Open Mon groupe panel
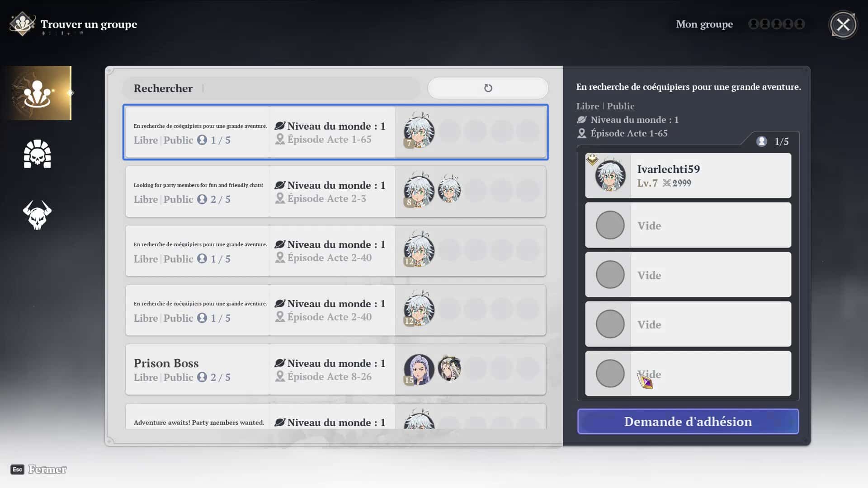This screenshot has height=488, width=868. [704, 24]
